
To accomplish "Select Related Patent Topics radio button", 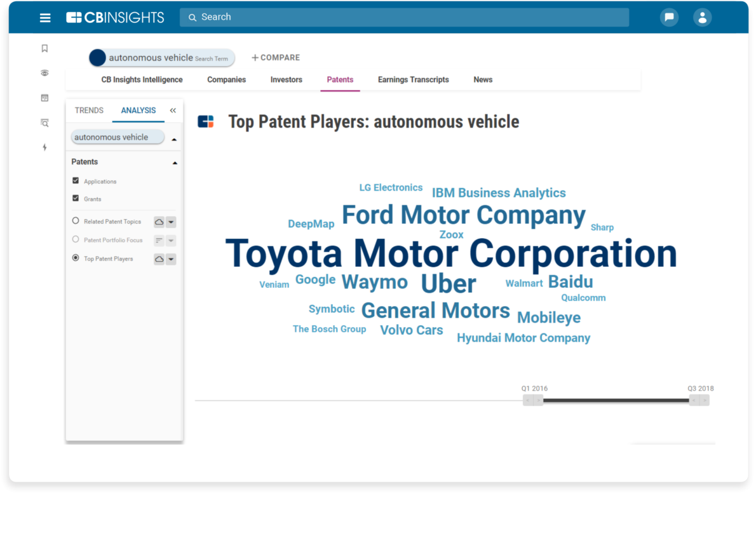I will tap(76, 221).
